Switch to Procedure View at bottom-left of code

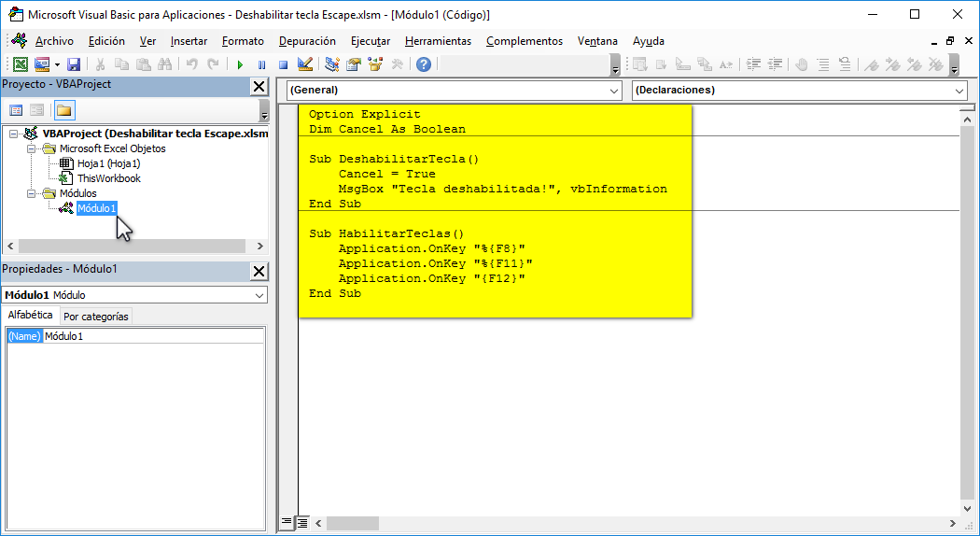[287, 522]
